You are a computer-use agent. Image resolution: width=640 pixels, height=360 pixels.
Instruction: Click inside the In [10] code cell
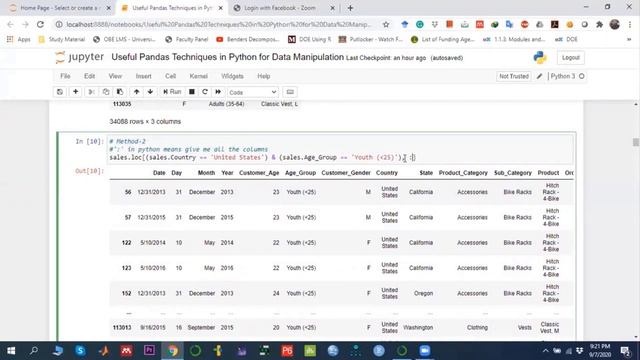(340, 149)
